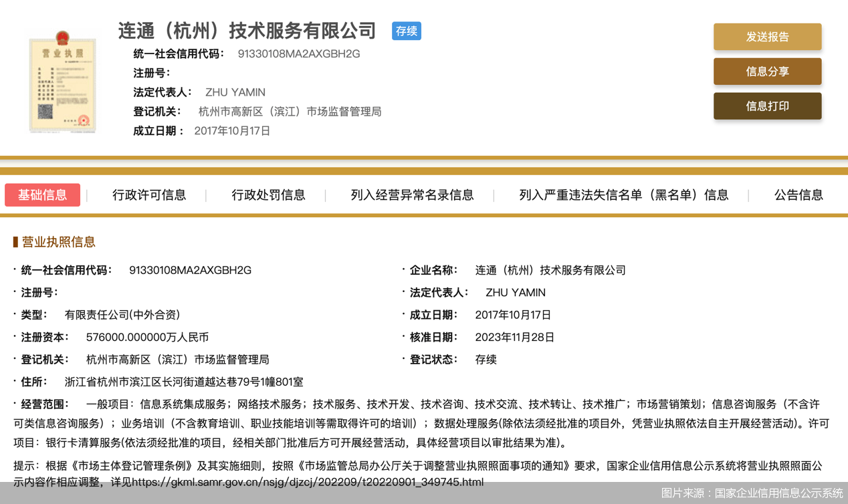Click the 经营范围 label
848x504 pixels.
pyautogui.click(x=45, y=404)
